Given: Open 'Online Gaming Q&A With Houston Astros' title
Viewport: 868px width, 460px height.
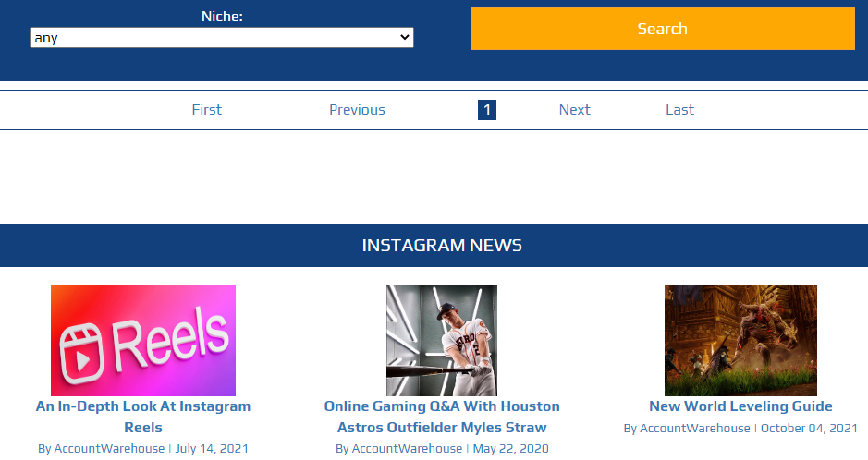Looking at the screenshot, I should tap(442, 417).
